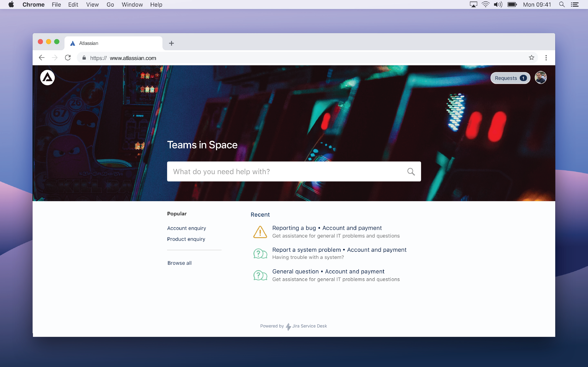Screen dimensions: 588x367
Task: Click the user profile avatar icon
Action: click(x=541, y=78)
